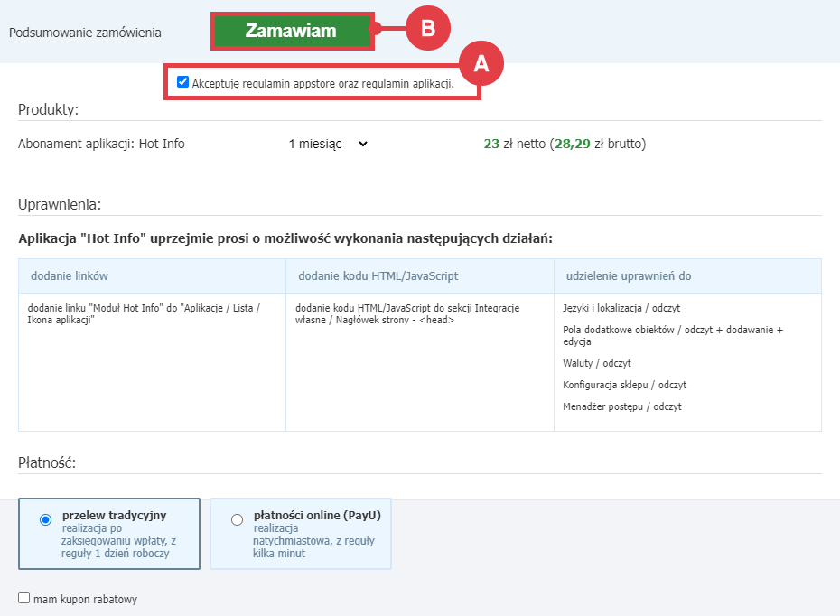840x616 pixels.
Task: Click the chevron arrow next to "1 miesiąc"
Action: (362, 144)
